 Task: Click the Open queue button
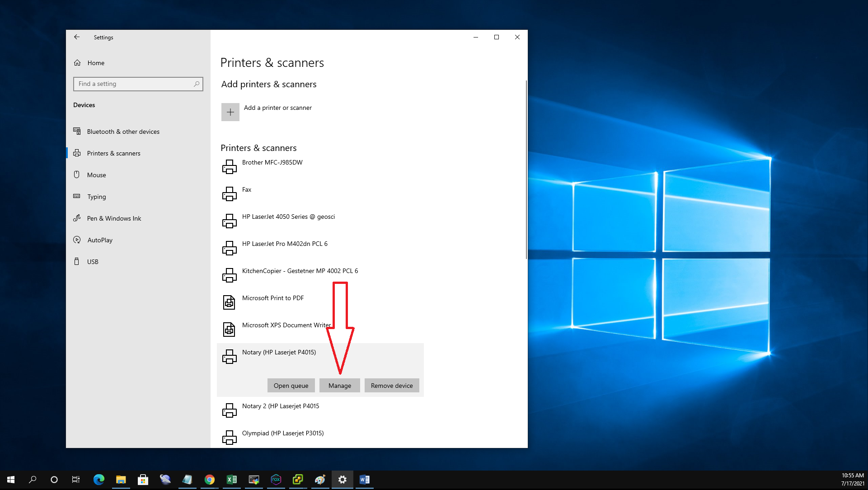[291, 386]
